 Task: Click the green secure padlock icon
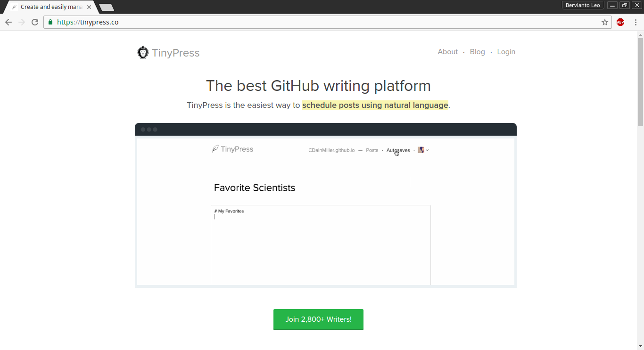[50, 22]
